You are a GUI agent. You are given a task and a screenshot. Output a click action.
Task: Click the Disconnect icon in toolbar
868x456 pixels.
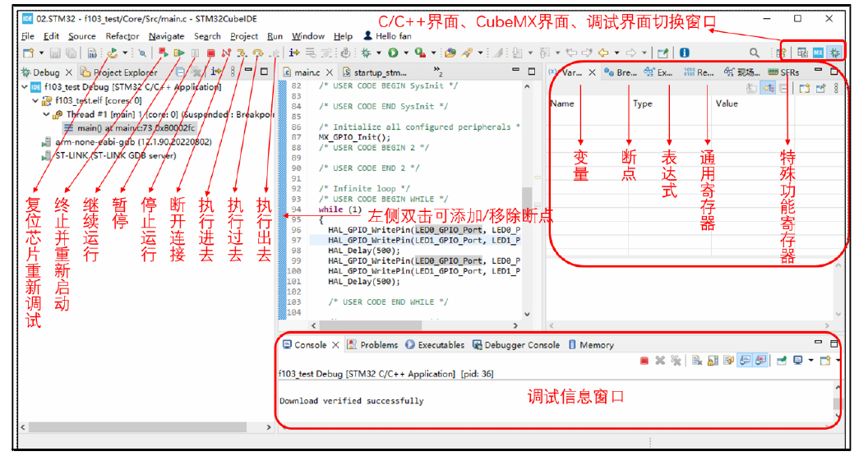coord(226,53)
